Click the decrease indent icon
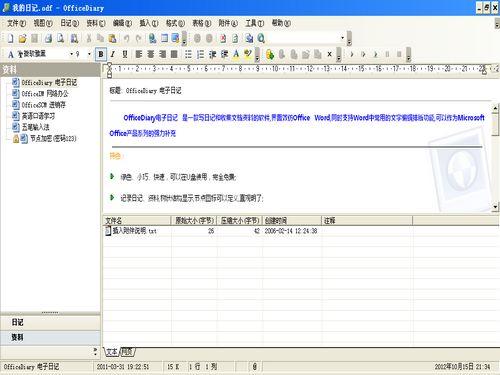Viewport: 500px width, 375px height. click(212, 54)
